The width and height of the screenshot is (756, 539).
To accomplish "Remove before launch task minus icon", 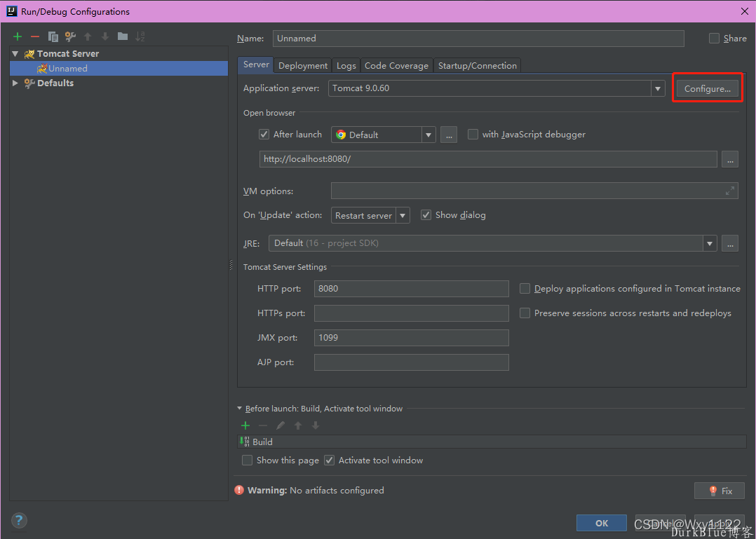I will (263, 425).
